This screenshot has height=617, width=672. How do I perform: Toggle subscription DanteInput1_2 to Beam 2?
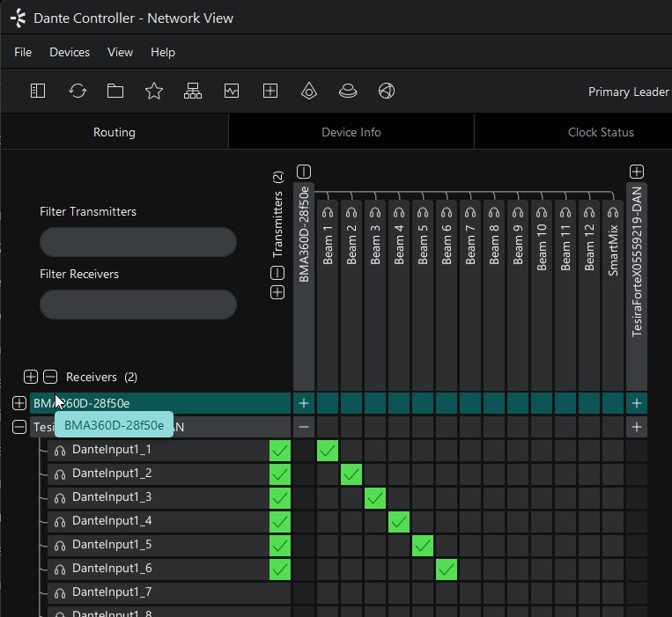[351, 474]
